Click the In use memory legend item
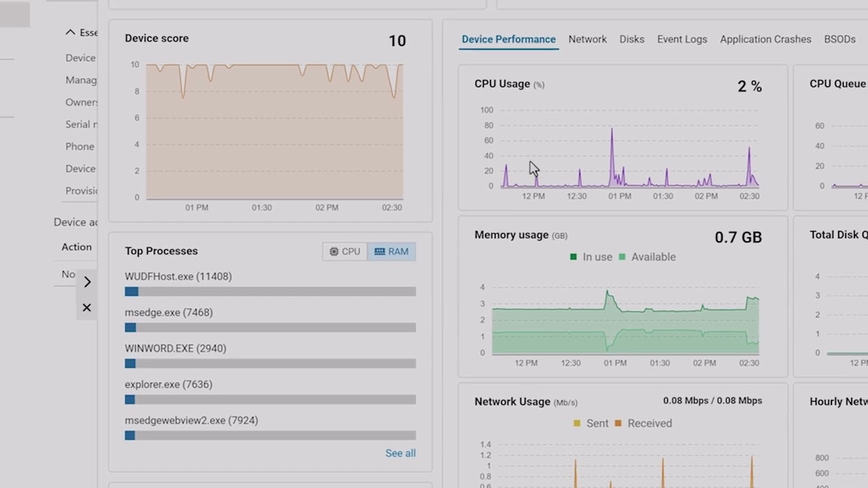The width and height of the screenshot is (868, 488). [591, 257]
